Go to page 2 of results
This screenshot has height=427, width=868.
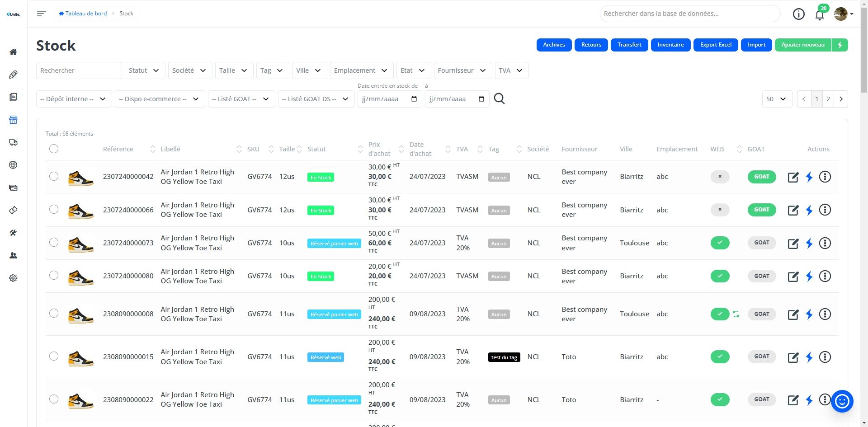coord(828,99)
